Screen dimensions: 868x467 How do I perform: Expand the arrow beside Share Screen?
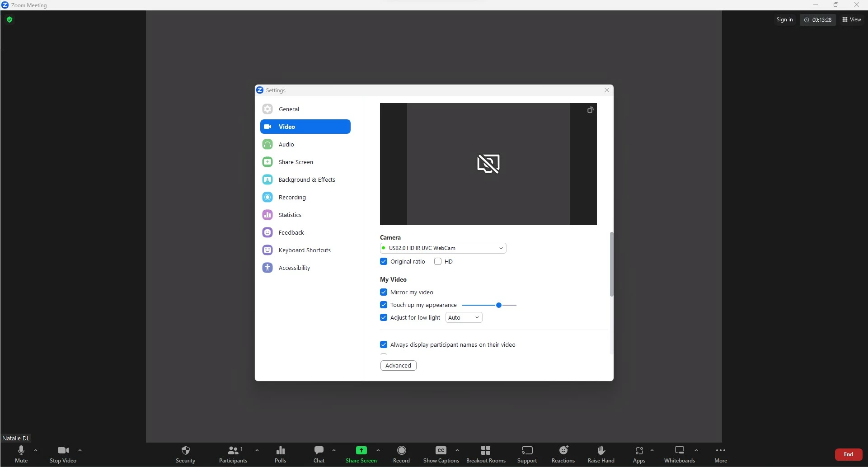click(378, 450)
